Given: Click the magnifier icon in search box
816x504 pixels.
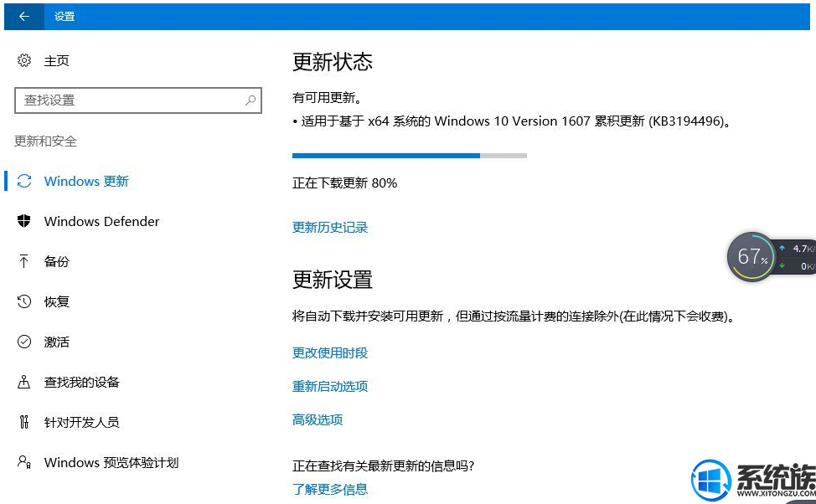Looking at the screenshot, I should [x=250, y=100].
